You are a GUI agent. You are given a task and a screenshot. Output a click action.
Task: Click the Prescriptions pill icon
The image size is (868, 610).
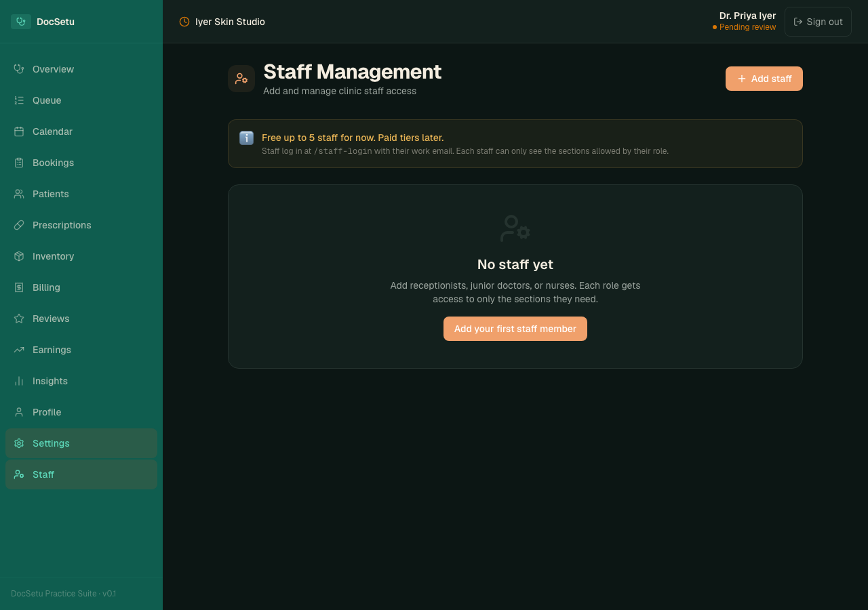(x=19, y=225)
